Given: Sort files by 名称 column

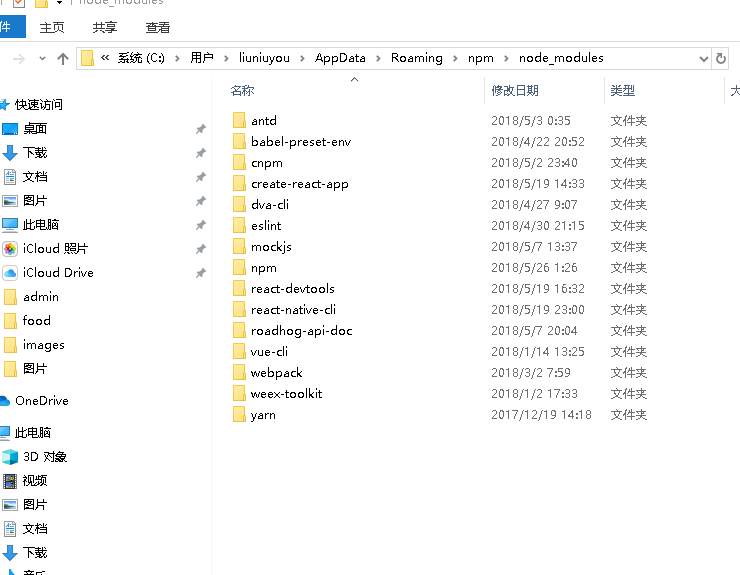Looking at the screenshot, I should click(243, 90).
